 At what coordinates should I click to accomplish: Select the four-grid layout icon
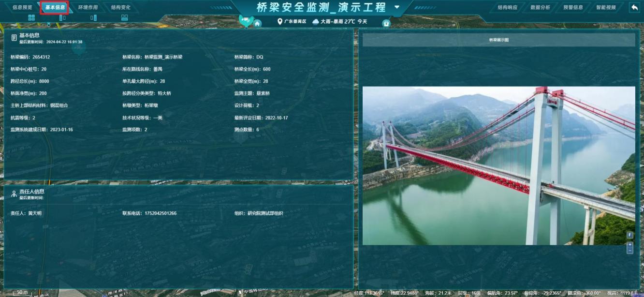(x=31, y=18)
